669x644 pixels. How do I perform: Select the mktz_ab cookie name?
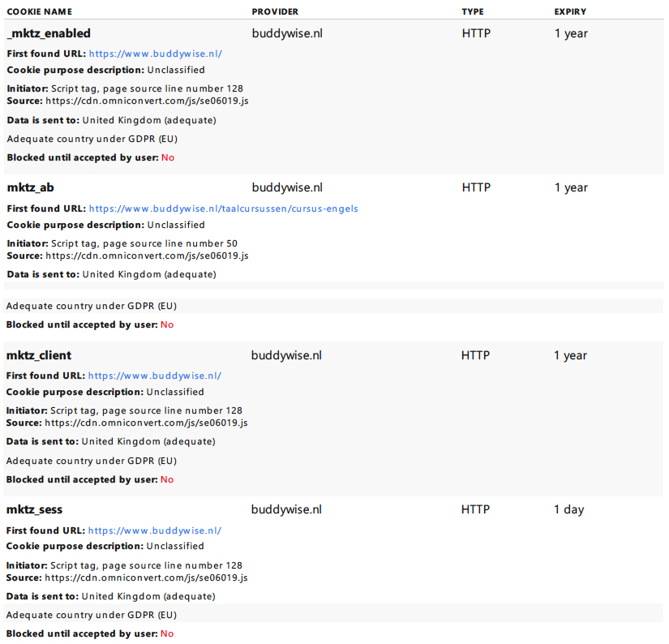[x=30, y=188]
